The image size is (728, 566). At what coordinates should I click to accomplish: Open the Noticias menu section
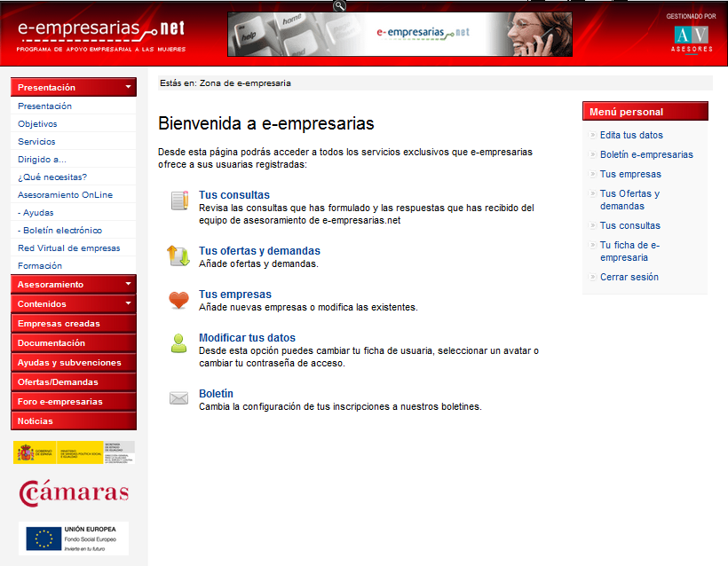[x=74, y=421]
